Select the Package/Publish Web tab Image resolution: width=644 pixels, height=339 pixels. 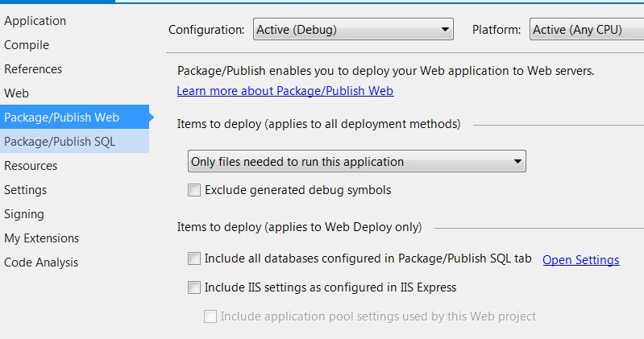coord(62,118)
